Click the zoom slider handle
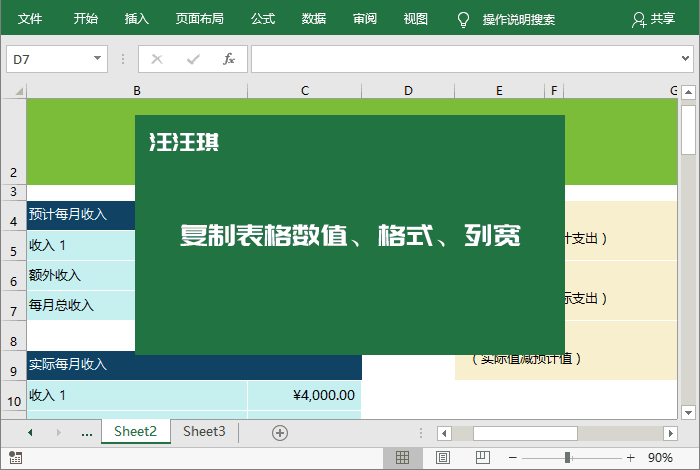 567,458
